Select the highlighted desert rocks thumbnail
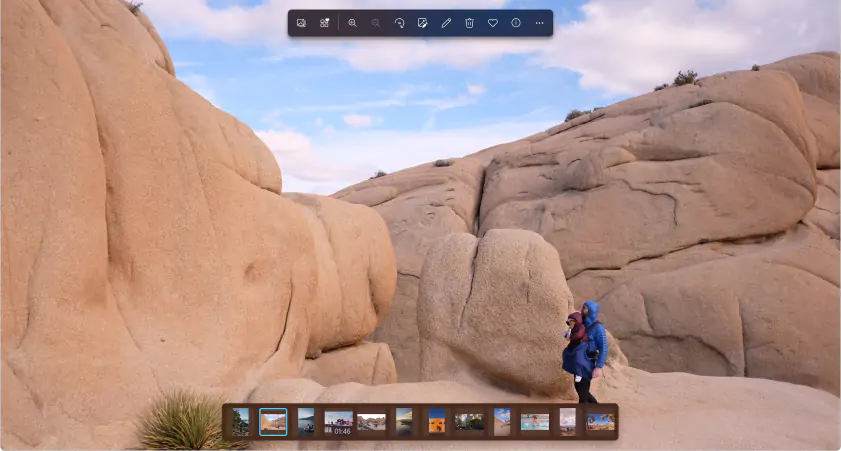The width and height of the screenshot is (841, 451). click(273, 422)
